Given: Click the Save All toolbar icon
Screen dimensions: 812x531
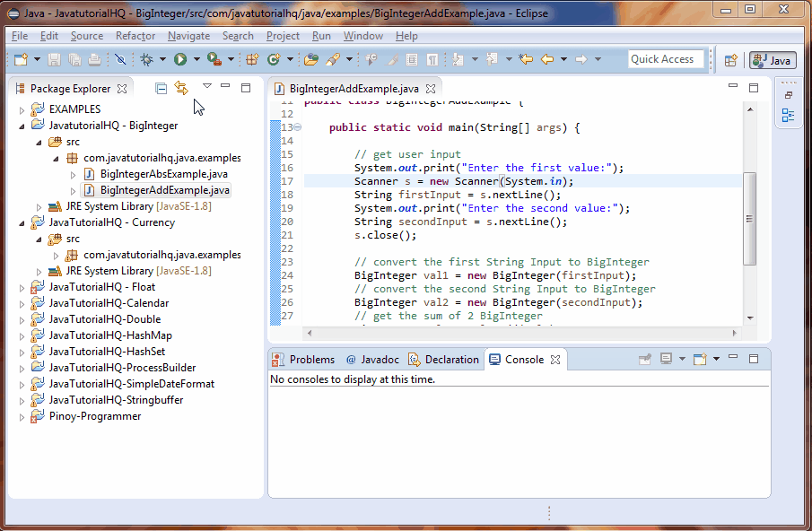Looking at the screenshot, I should tap(74, 59).
